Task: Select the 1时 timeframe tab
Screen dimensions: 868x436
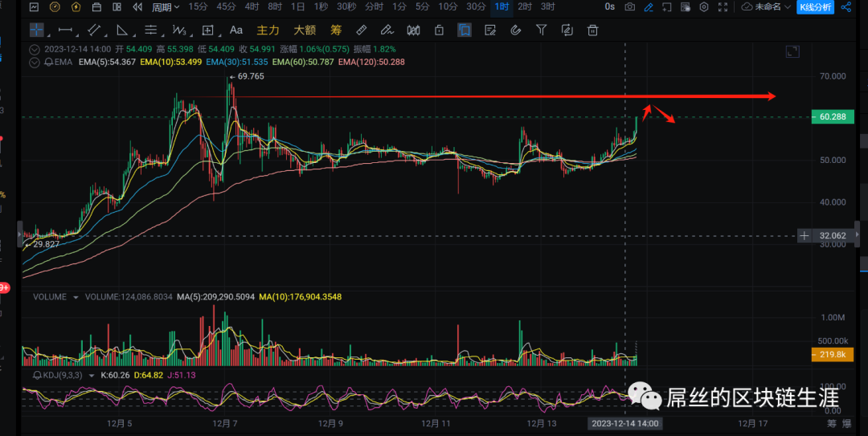Action: (502, 6)
